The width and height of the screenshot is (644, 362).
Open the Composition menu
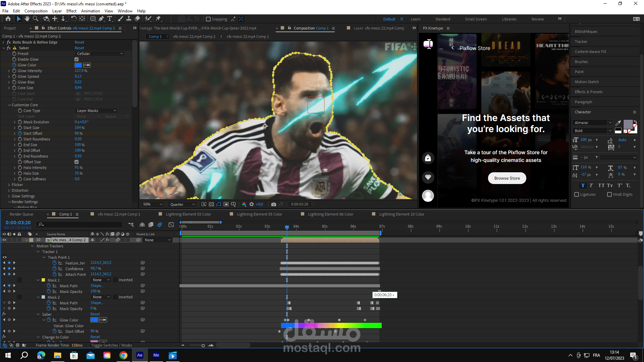click(x=36, y=11)
